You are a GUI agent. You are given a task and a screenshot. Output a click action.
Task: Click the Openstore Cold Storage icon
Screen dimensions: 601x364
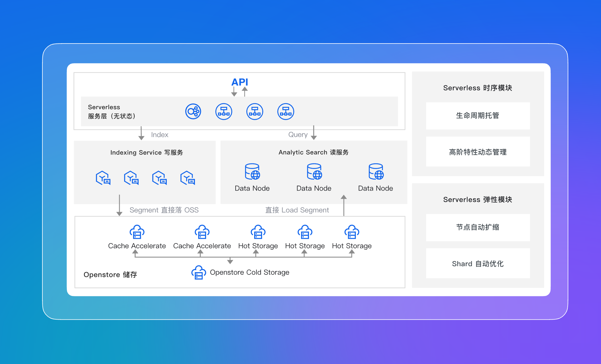click(x=199, y=272)
